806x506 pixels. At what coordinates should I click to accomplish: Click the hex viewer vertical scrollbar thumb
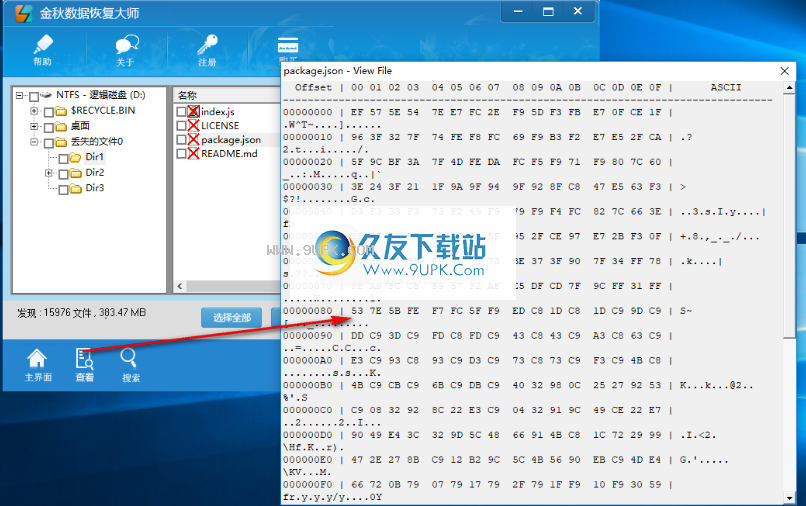[790, 215]
